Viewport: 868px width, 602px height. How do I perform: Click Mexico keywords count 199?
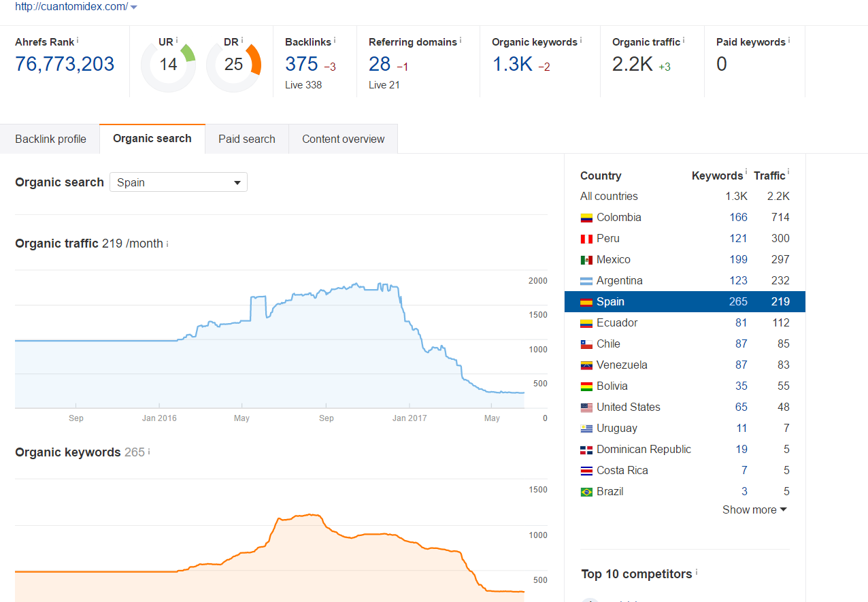tap(738, 260)
